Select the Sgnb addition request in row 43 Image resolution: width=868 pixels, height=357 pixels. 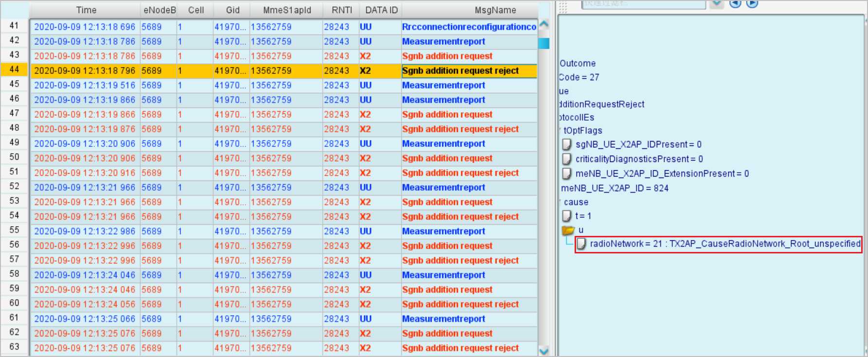pos(447,56)
